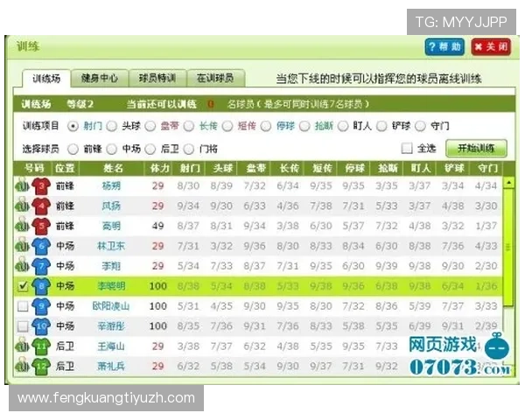This screenshot has height=420, width=525.
Task: Click the red number 3 jersey icon
Action: pos(41,186)
